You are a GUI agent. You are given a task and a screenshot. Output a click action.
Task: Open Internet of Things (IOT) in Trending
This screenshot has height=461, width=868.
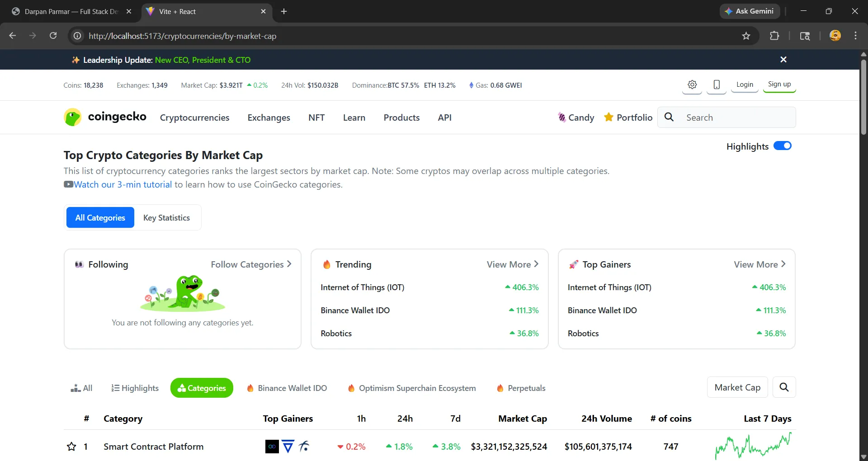tap(363, 287)
